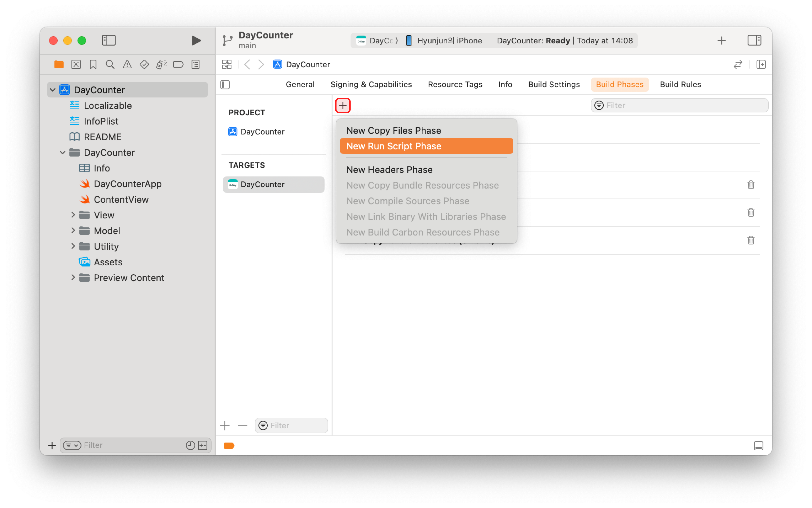Open the Breakpoint navigator icon
Screen dimensions: 812x508
pyautogui.click(x=178, y=65)
